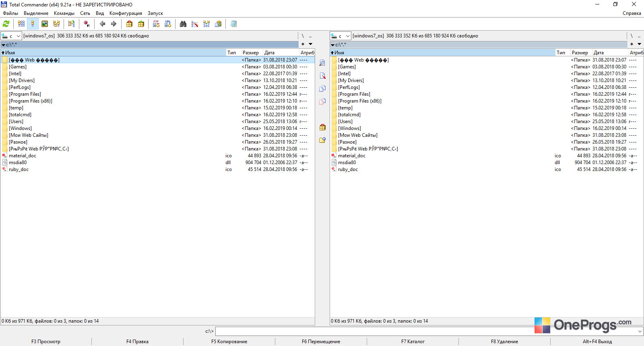The height and width of the screenshot is (346, 644).
Task: Open the Выделение menu
Action: point(36,13)
